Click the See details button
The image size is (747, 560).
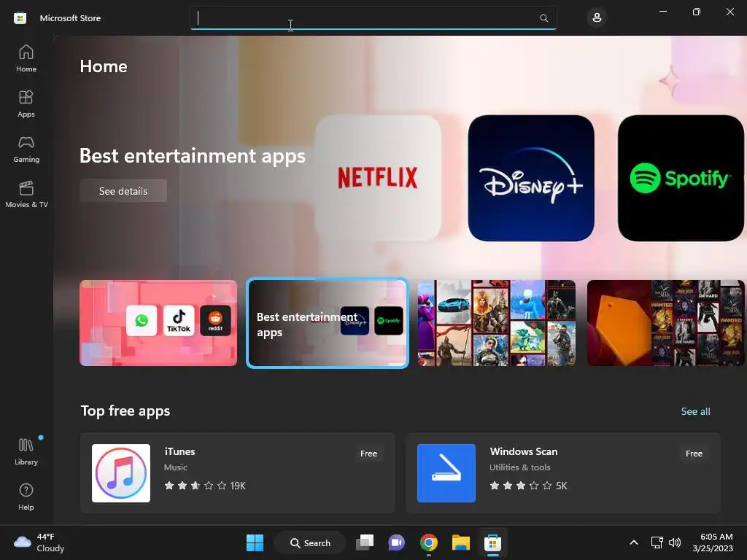tap(123, 191)
